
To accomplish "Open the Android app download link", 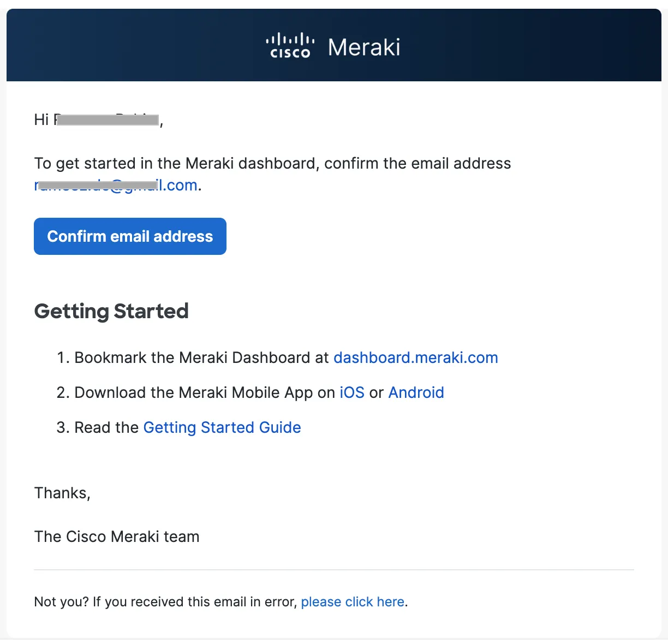I will (416, 392).
